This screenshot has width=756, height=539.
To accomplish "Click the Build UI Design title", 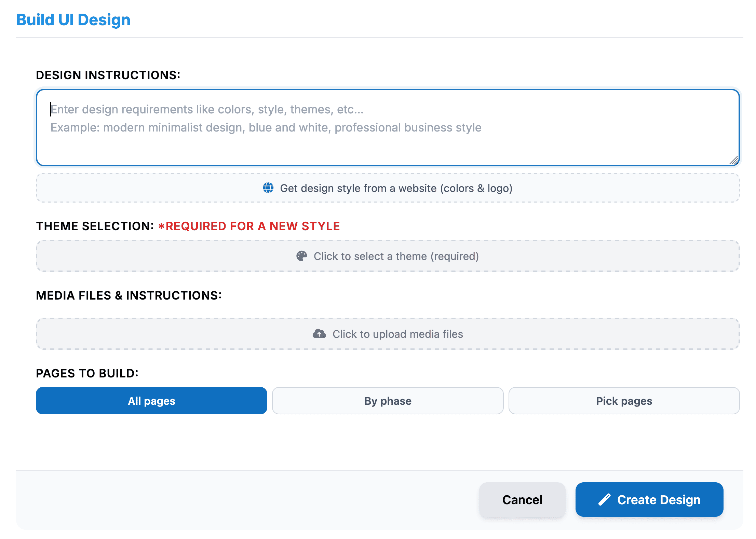I will 73,20.
